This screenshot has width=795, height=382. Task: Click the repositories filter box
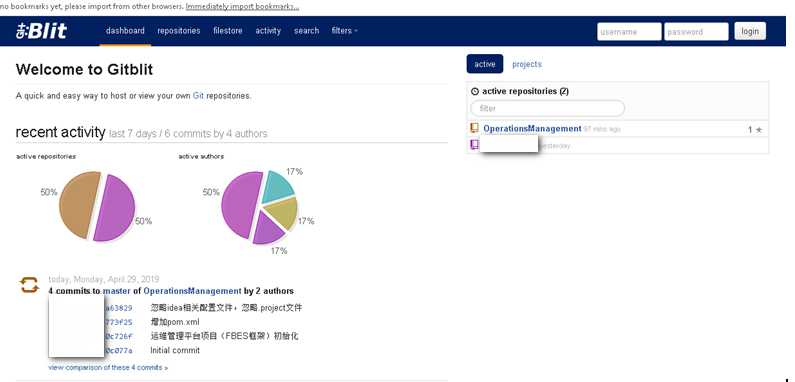click(x=548, y=108)
